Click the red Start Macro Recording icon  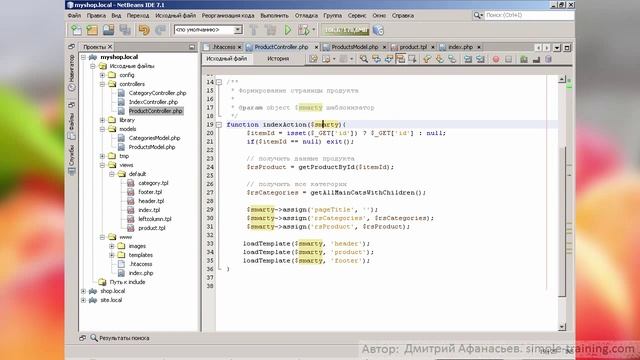coord(496,59)
